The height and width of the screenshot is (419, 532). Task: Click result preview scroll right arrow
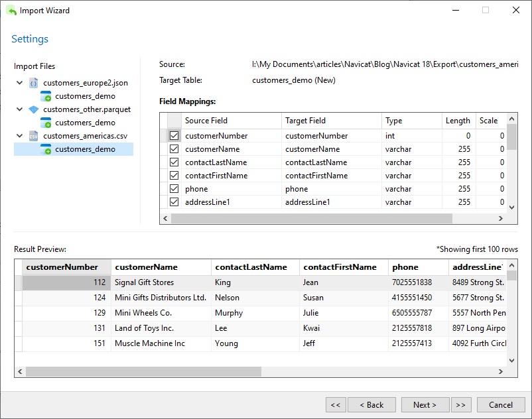click(500, 371)
